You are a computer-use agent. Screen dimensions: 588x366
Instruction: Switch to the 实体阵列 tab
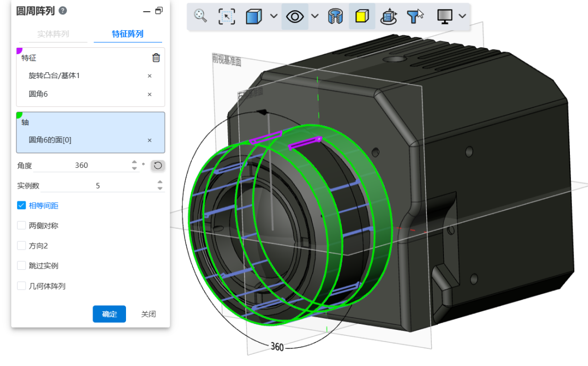click(x=53, y=34)
